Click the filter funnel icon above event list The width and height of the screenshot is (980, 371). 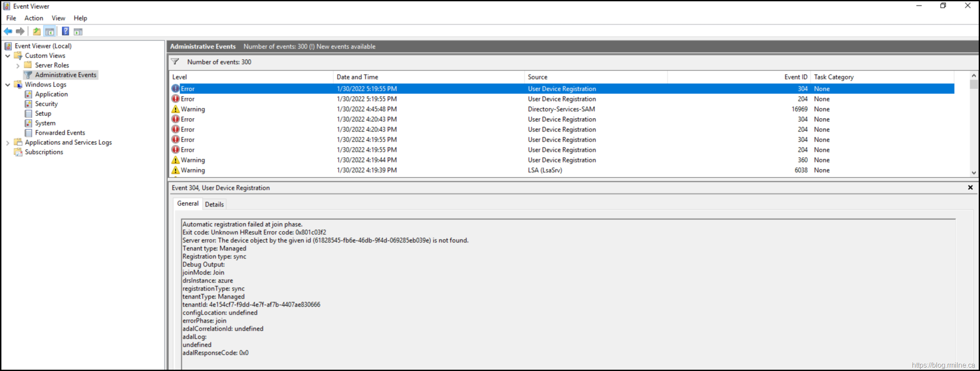pyautogui.click(x=175, y=62)
